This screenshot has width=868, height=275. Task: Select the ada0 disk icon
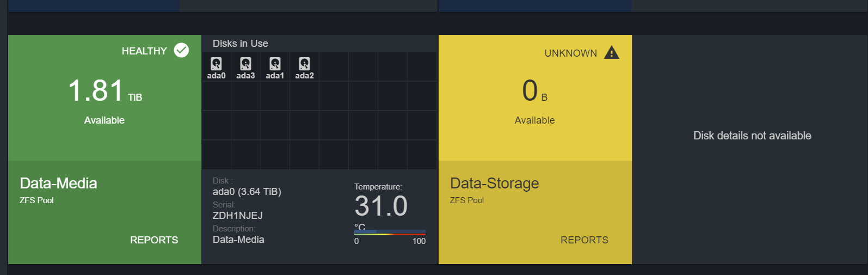216,64
